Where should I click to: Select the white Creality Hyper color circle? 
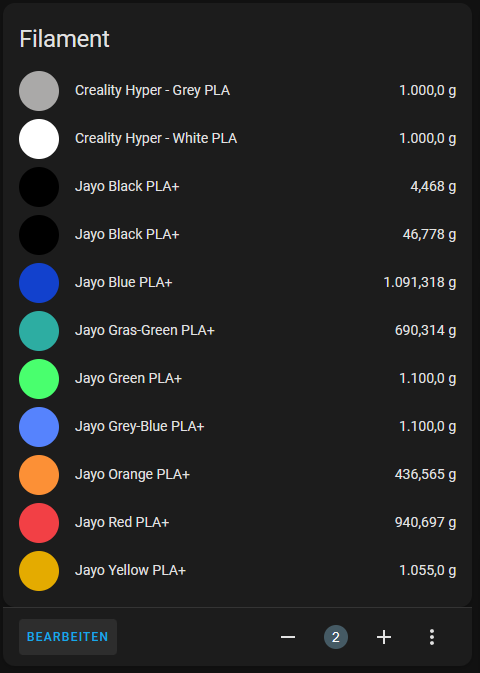coord(39,139)
